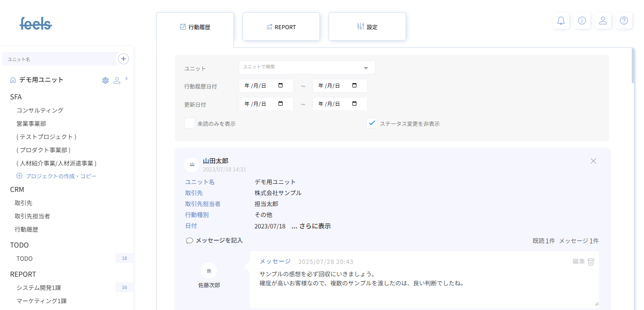Uncheck ステータス変更を非表示 checkbox

coord(372,124)
